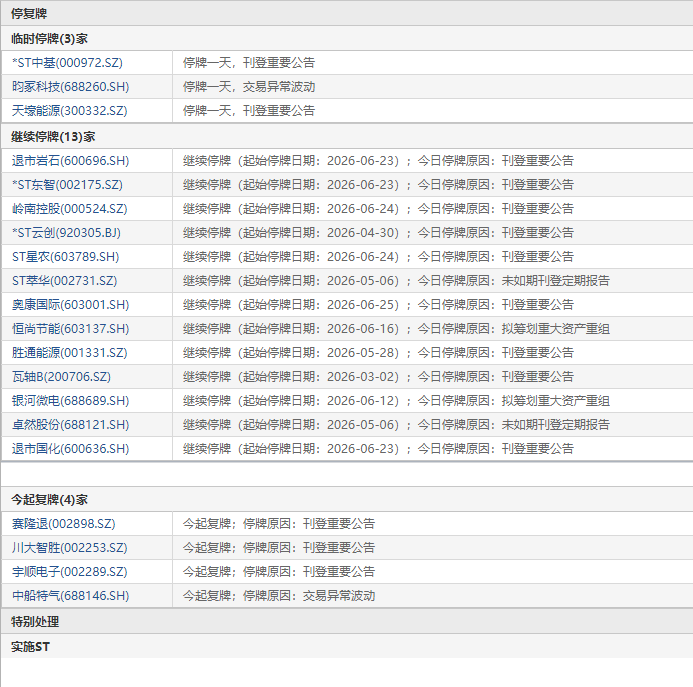Click the *ST云创(920305.BJ) link
Screen dimensions: 693x687
point(66,233)
